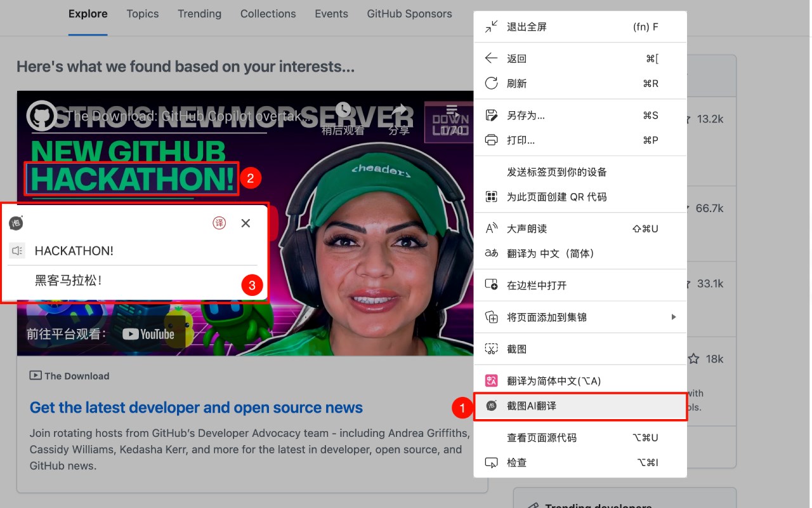Open the 'Get the latest developer' article link

pyautogui.click(x=196, y=408)
